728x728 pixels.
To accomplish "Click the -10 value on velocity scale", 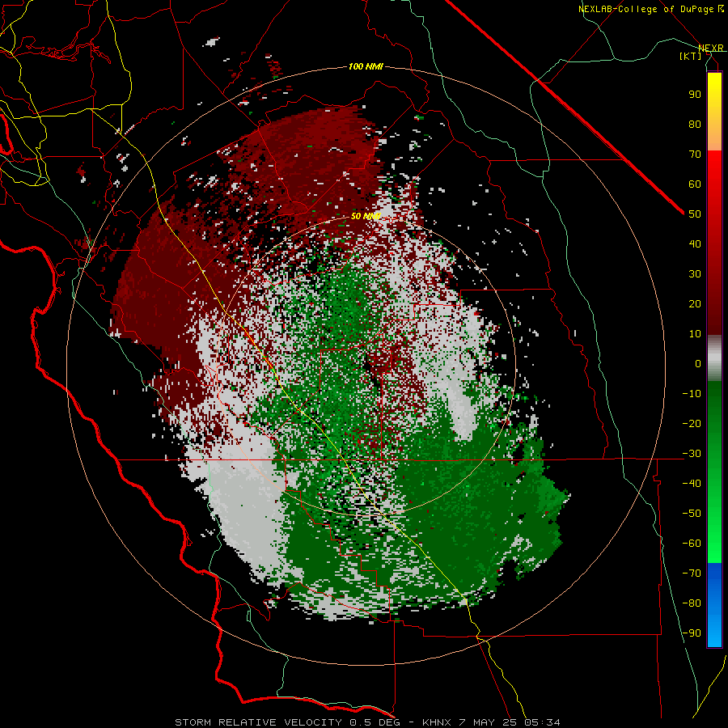I will (x=692, y=394).
